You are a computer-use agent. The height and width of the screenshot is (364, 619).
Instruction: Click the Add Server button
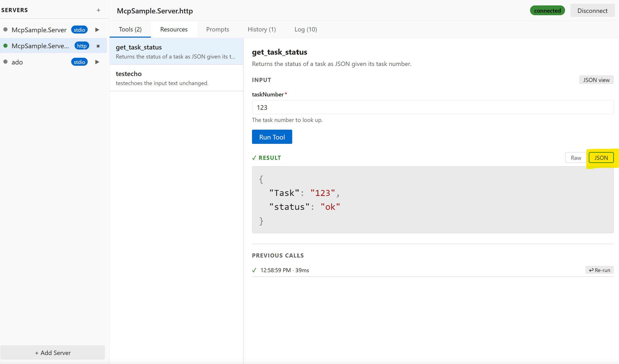[53, 352]
